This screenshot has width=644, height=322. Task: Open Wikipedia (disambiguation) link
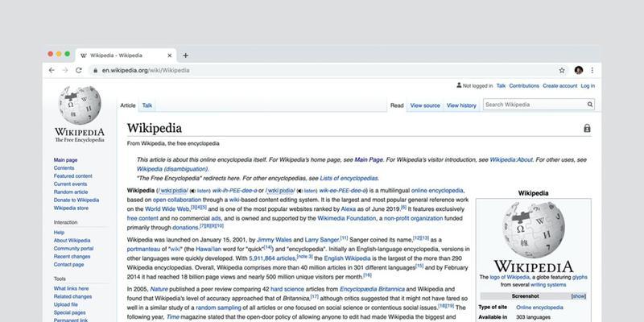coord(172,169)
